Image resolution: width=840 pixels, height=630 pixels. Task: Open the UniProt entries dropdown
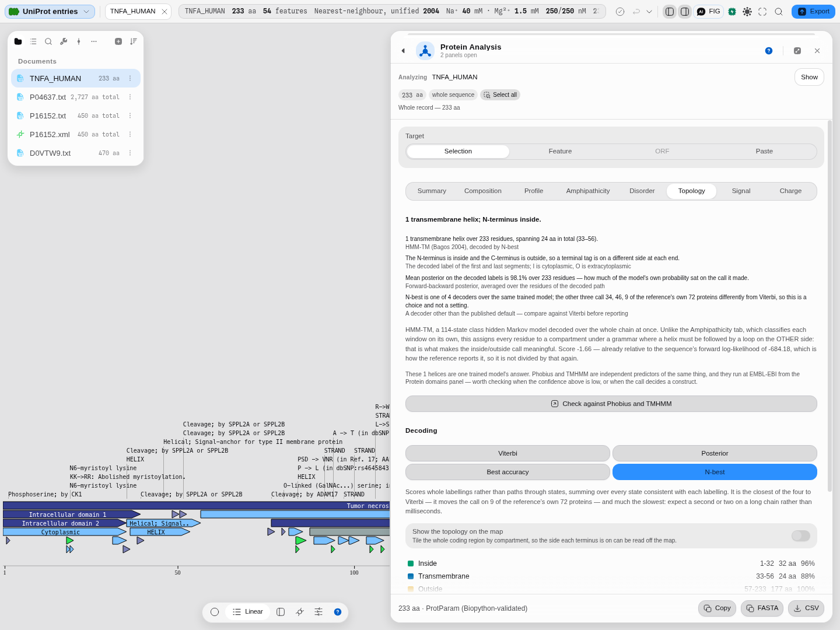50,12
